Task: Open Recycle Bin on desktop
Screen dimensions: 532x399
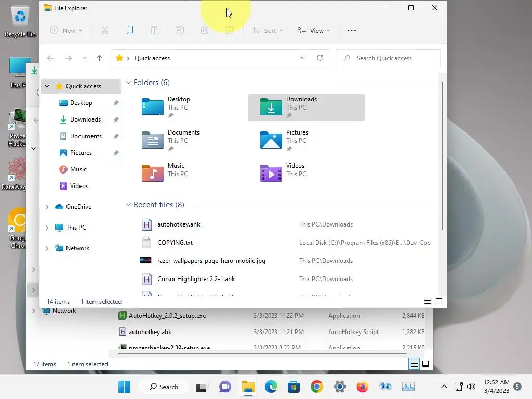Action: [x=20, y=22]
